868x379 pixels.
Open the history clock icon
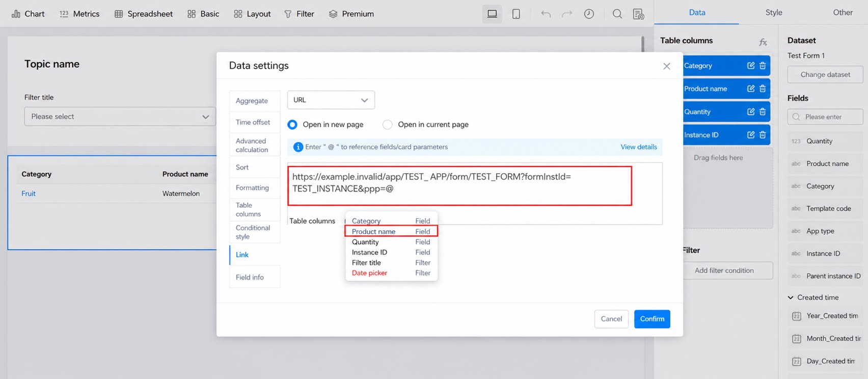pyautogui.click(x=589, y=14)
